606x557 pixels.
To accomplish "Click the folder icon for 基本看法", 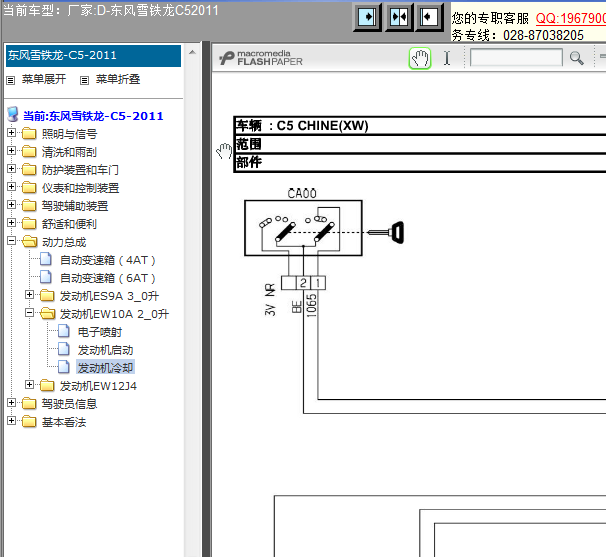I will 29,421.
